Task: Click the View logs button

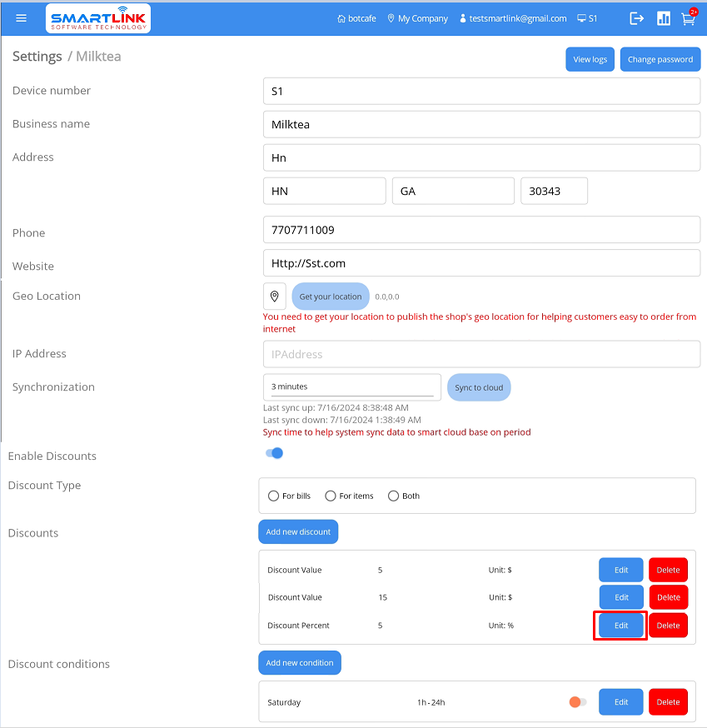Action: coord(590,59)
